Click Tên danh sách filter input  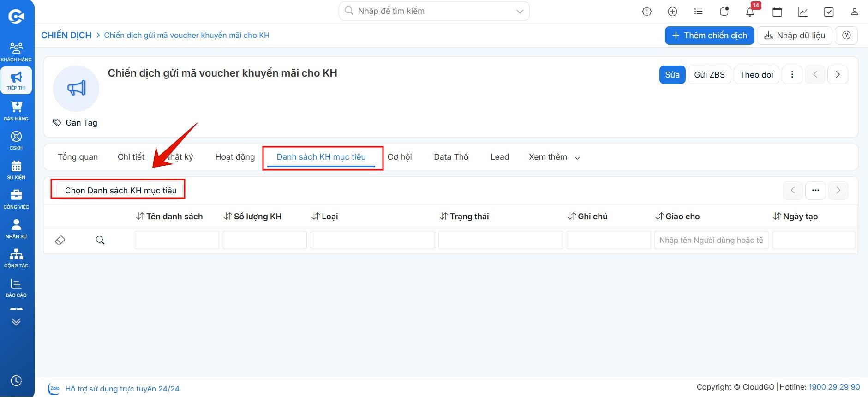click(x=177, y=240)
